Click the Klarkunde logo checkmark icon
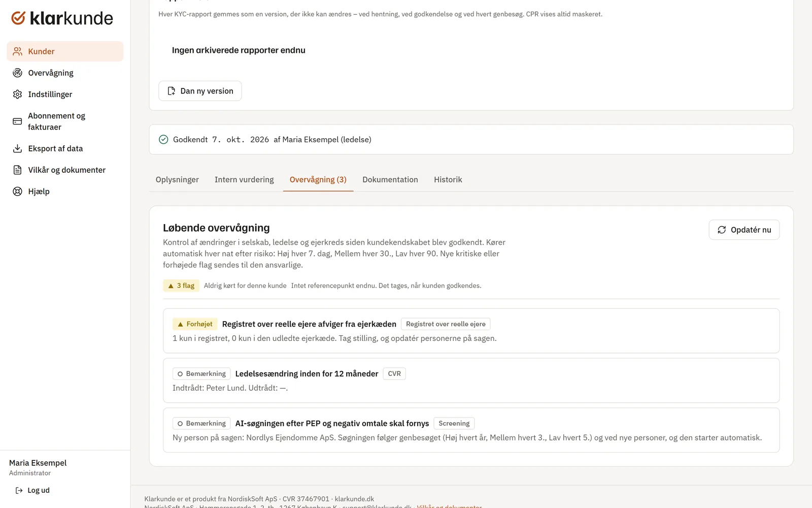 click(x=18, y=18)
